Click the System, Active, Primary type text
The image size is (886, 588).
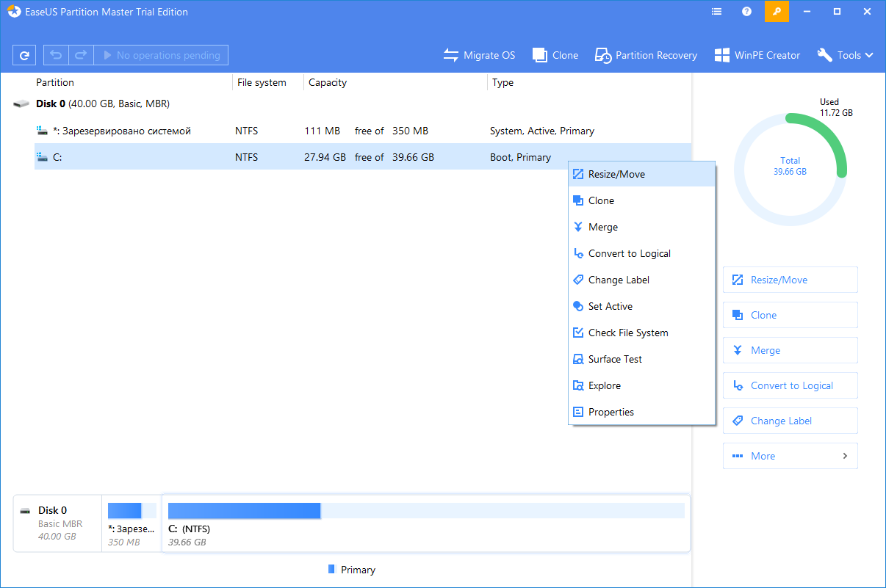click(542, 131)
